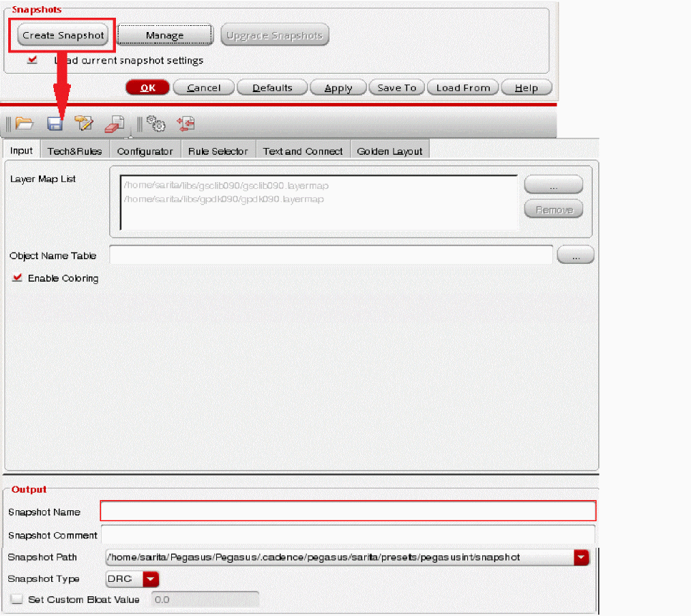The width and height of the screenshot is (691, 616).
Task: Click the Defaults button
Action: coord(272,88)
